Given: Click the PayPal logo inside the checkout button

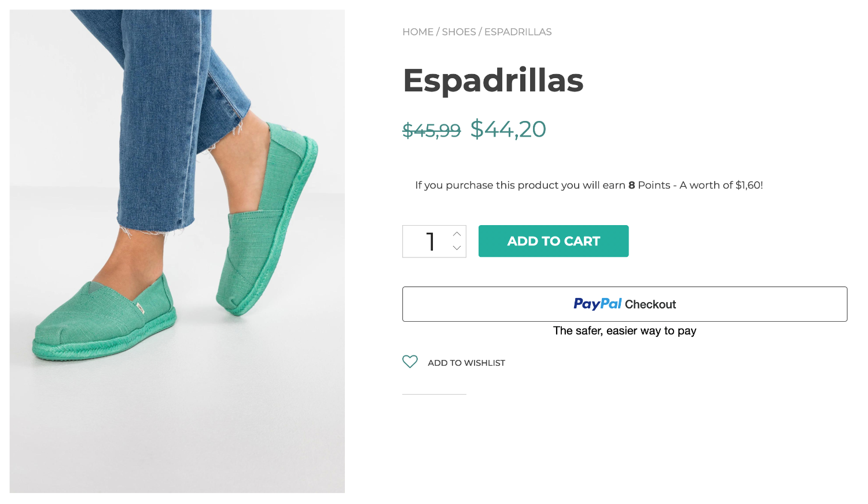Looking at the screenshot, I should [597, 304].
